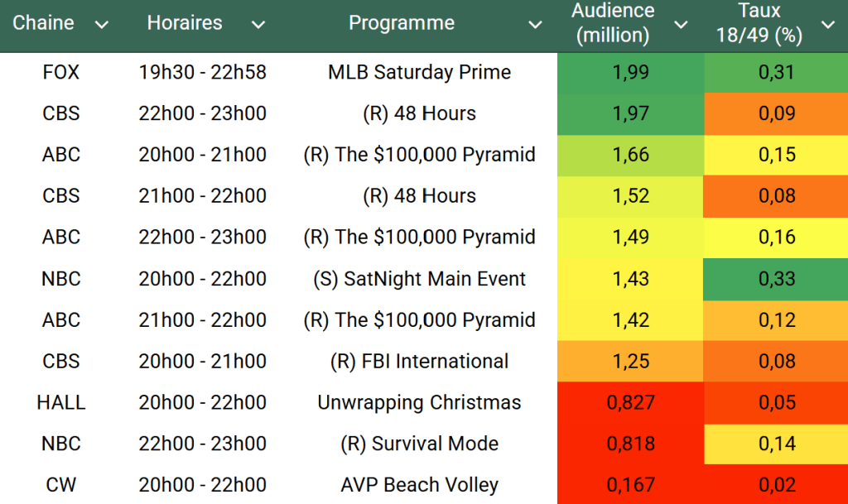Expand the Audience (million) column chevron
Viewport: 848px width, 504px height.
click(x=681, y=25)
